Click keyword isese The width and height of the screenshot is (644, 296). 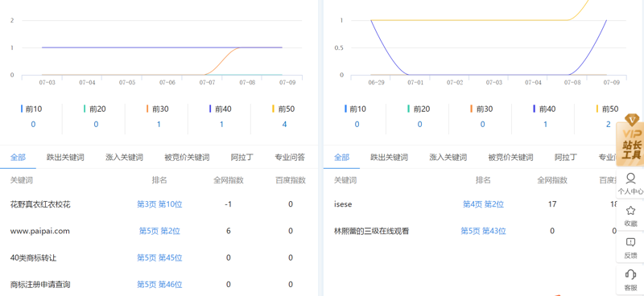(x=343, y=204)
